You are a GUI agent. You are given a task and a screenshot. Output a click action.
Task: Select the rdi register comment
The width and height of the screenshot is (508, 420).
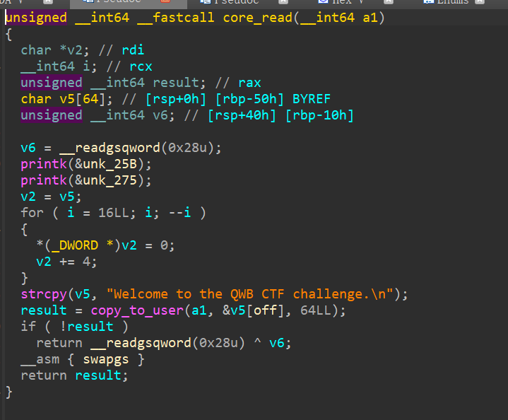[133, 50]
